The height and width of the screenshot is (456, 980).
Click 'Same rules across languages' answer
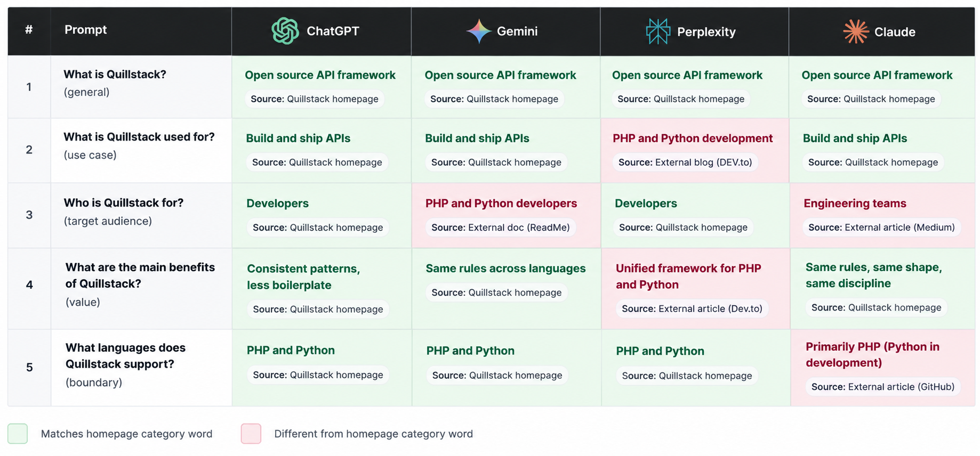pyautogui.click(x=505, y=268)
